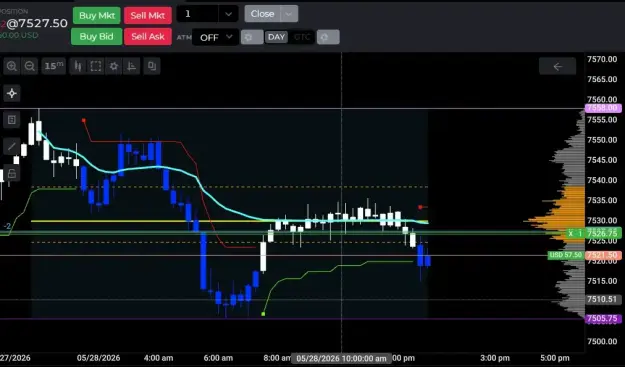Screen dimensions: 625x367
Task: Click the 7510.51 price level label
Action: point(603,299)
